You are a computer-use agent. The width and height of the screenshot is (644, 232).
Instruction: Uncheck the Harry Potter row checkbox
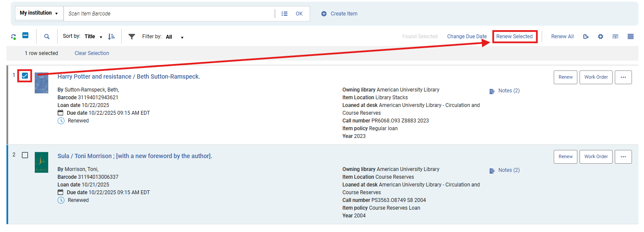pos(25,76)
